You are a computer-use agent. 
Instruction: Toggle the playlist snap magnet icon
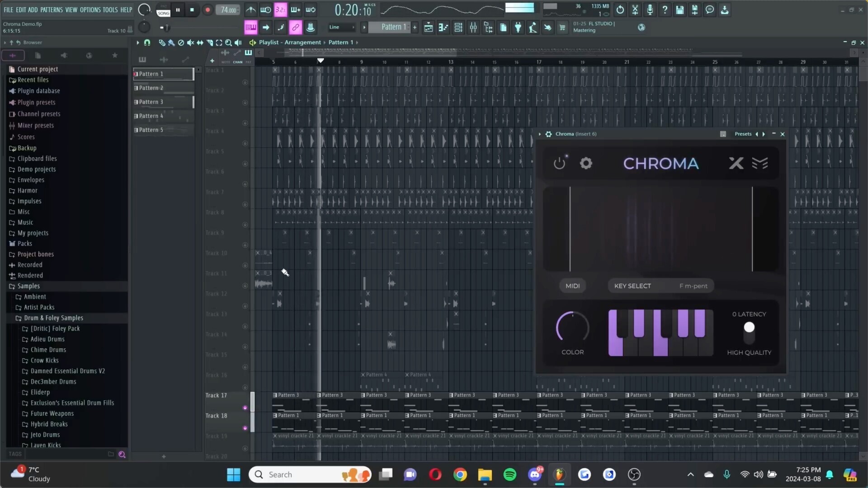point(147,42)
